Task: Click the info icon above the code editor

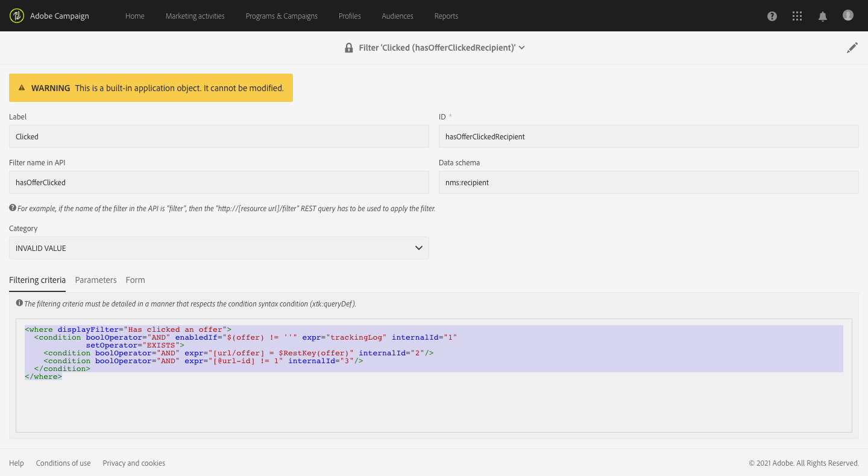Action: [19, 303]
